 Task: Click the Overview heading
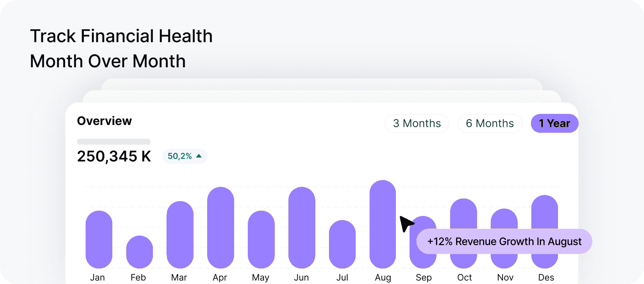(x=105, y=121)
